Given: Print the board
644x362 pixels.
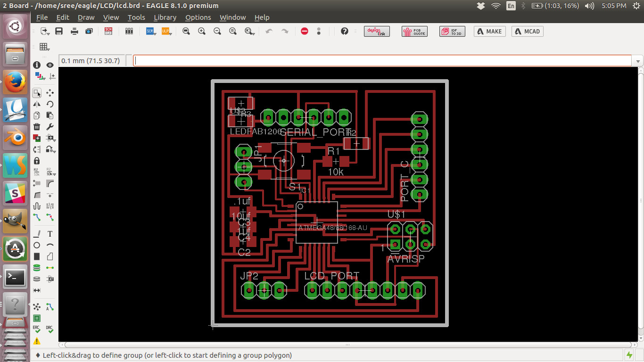Looking at the screenshot, I should [74, 31].
